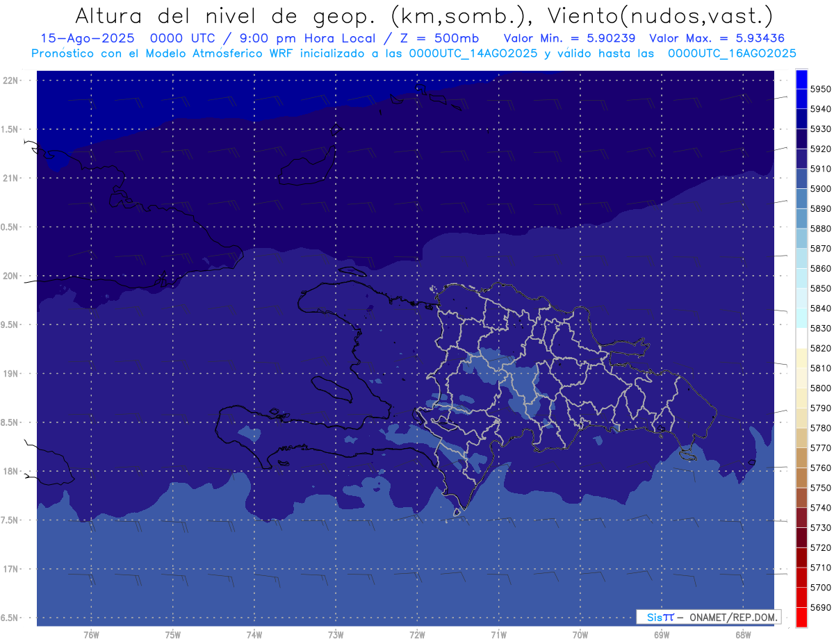Viewport: 834px width, 644px height.
Task: Click the 17N latitude axis label
Action: (10, 569)
